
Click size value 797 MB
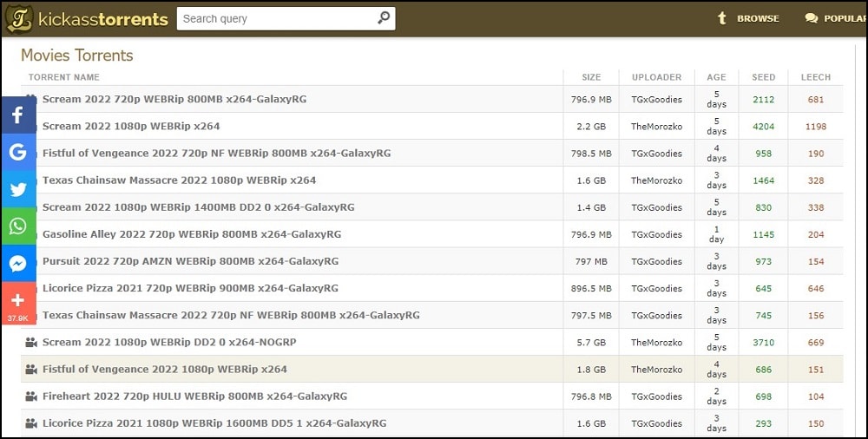pyautogui.click(x=591, y=261)
